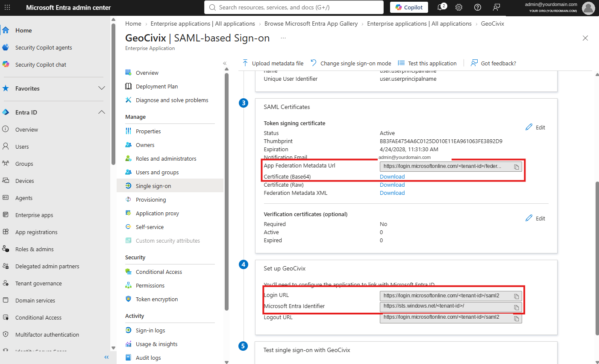Open the help question mark icon

click(x=478, y=7)
